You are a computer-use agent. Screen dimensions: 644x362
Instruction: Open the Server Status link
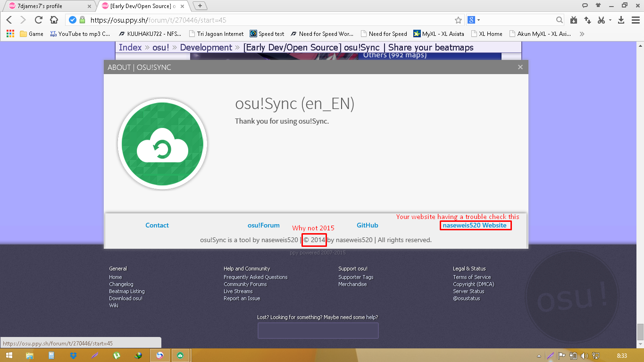[468, 291]
